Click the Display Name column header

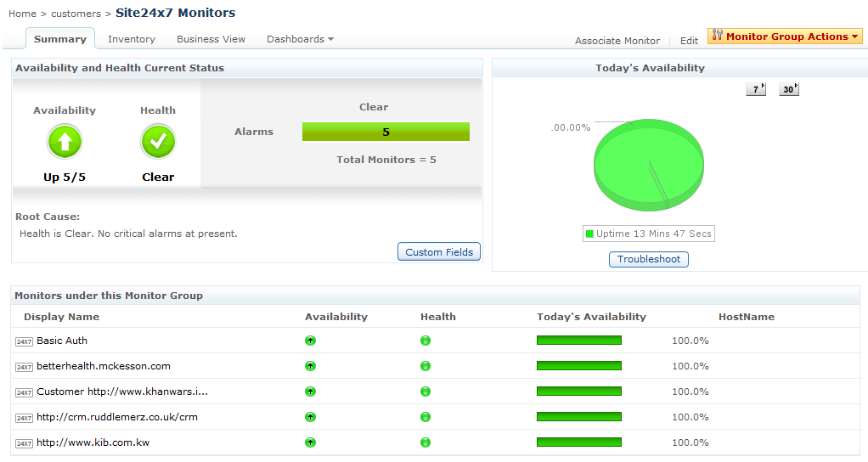click(x=61, y=317)
